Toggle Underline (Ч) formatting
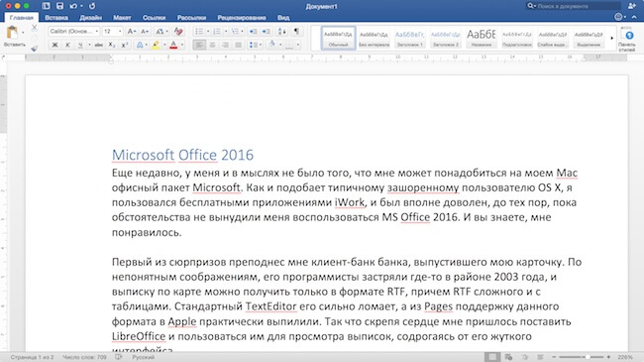Viewport: 644px width, 362px height. (80, 45)
